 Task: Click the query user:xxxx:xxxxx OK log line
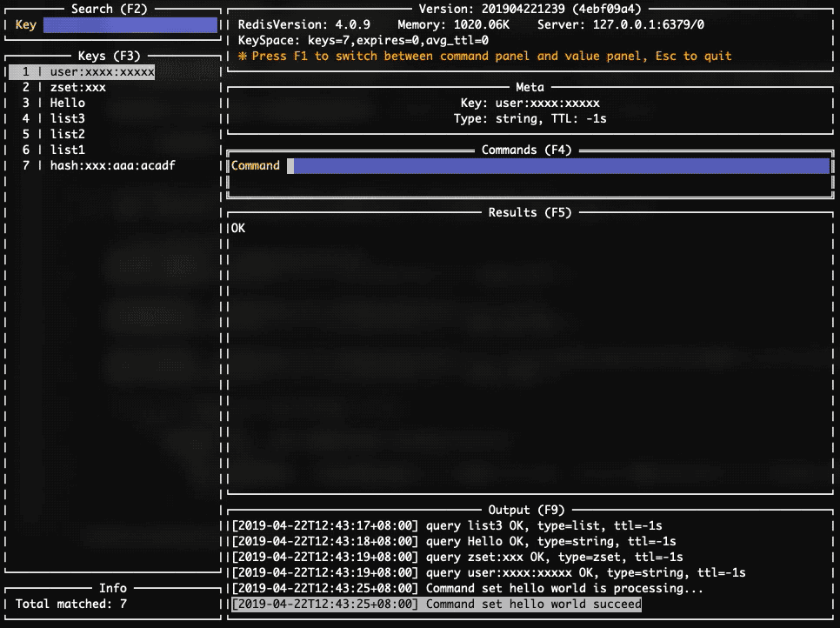pyautogui.click(x=489, y=572)
